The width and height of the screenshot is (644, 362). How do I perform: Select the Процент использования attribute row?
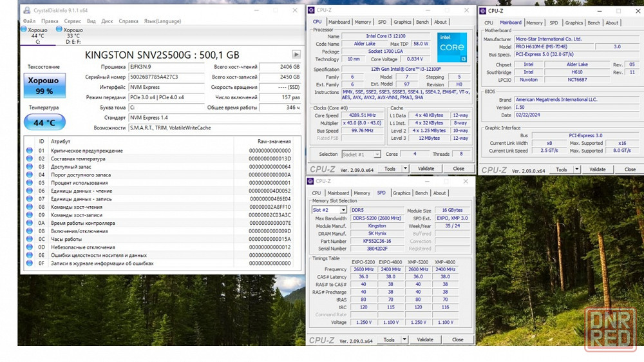[x=162, y=183]
